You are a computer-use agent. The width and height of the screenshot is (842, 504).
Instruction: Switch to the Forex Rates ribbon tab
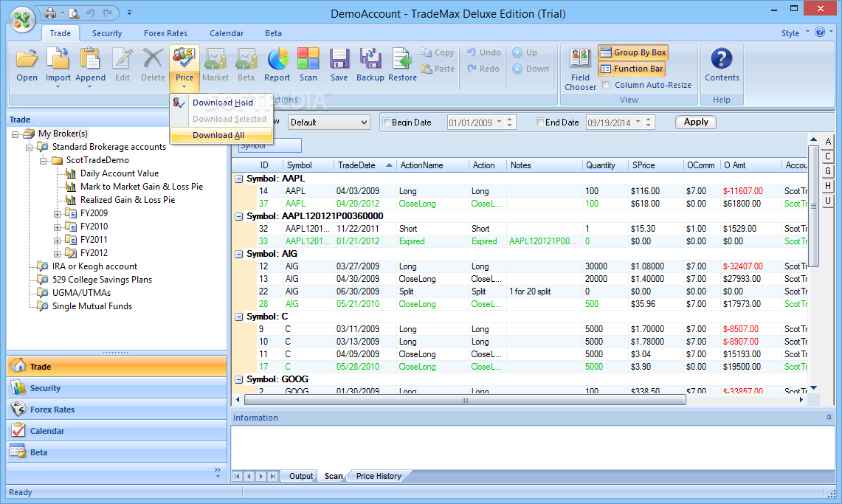pos(165,33)
